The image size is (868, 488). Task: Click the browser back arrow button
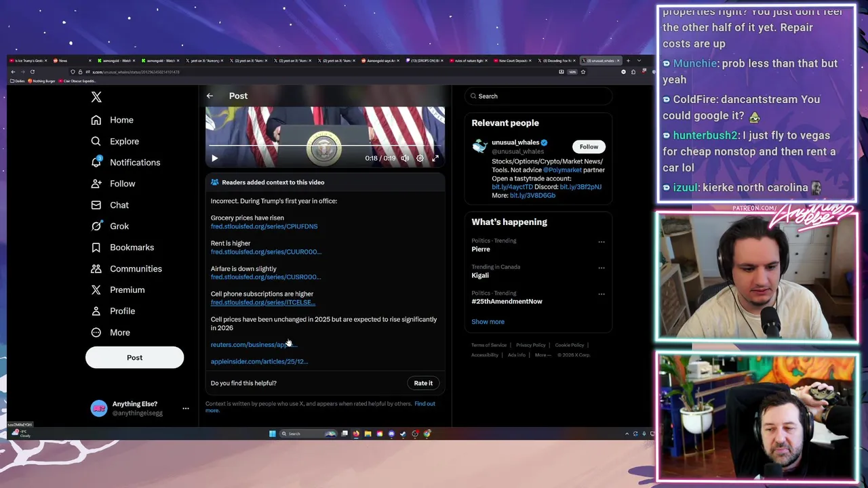coord(13,72)
